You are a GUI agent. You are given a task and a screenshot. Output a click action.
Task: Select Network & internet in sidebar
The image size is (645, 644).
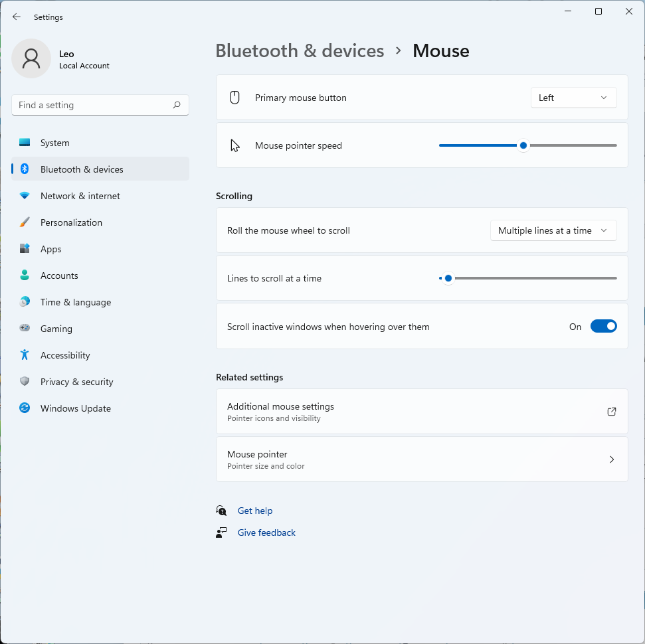tap(100, 196)
